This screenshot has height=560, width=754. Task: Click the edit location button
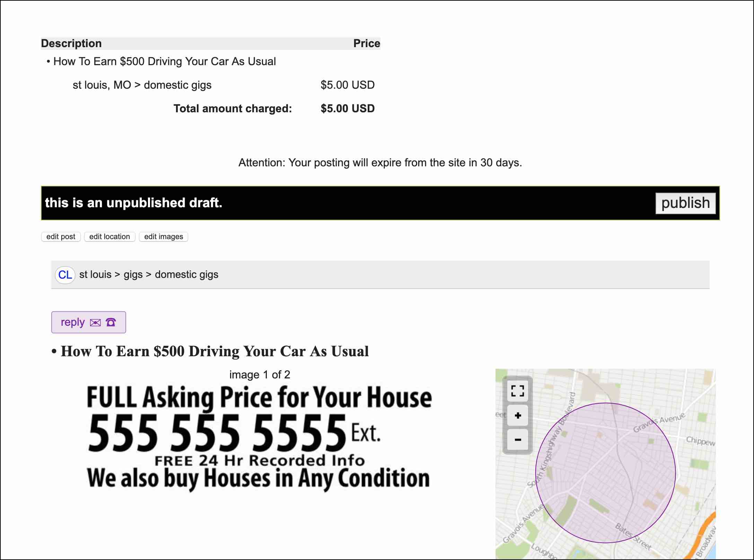pyautogui.click(x=109, y=237)
